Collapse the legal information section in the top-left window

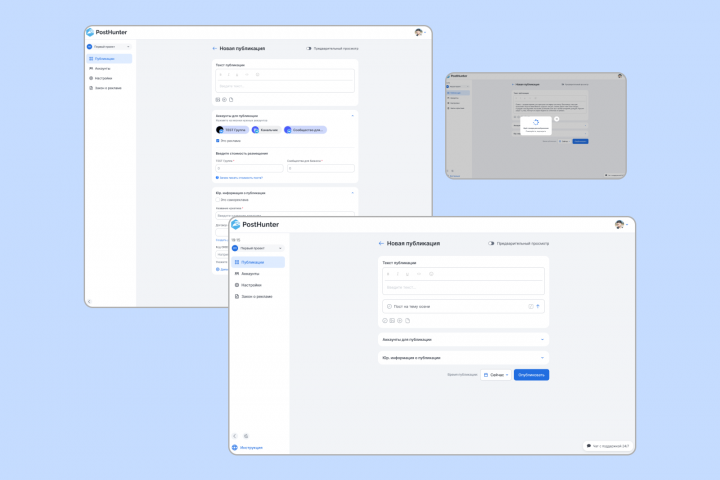352,193
